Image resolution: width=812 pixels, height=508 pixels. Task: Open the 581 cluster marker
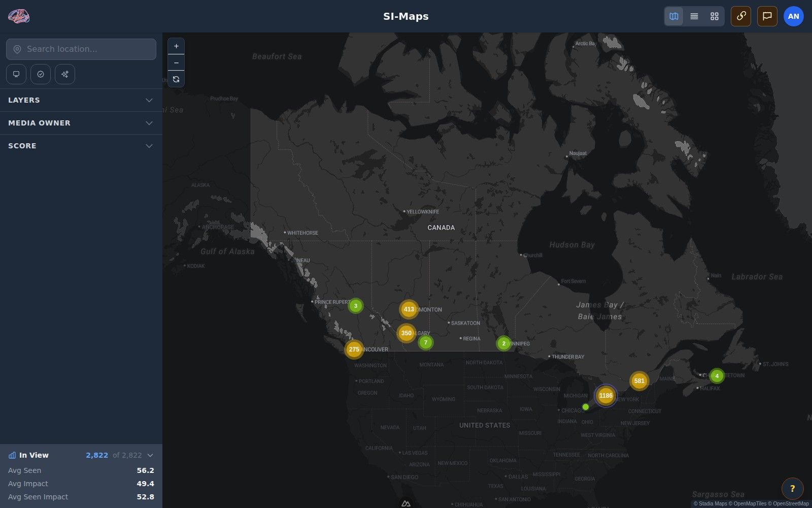tap(639, 380)
